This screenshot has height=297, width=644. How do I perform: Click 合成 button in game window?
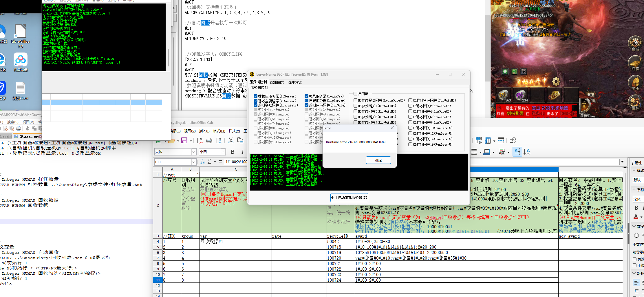635,44
